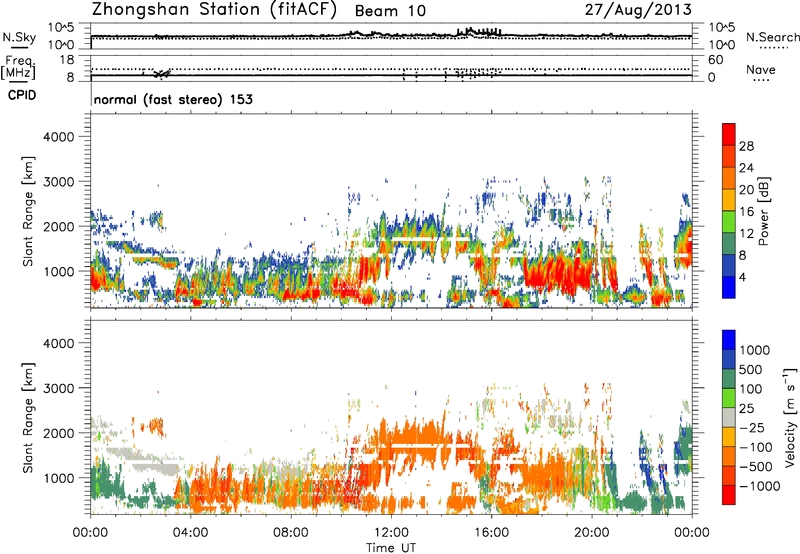Select the '500' value on Velocity scale
The image size is (800, 554).
click(751, 370)
